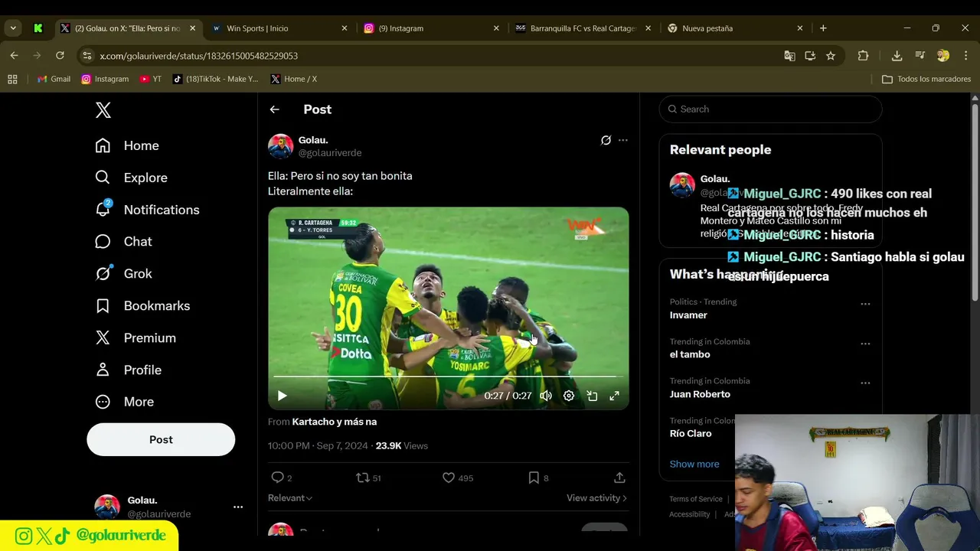Screen dimensions: 980x551
Task: Open Chat in the sidebar
Action: [123, 242]
